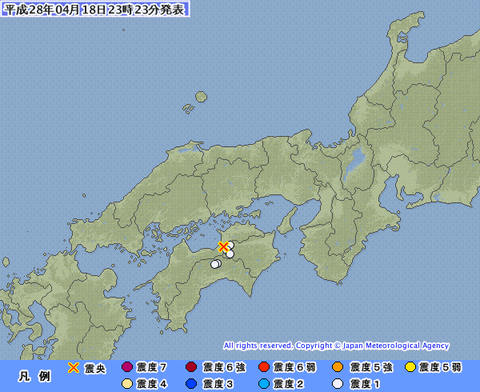Screen dimensions: 480x392
Task: Click the issue timestamp 平成28年04月18日23時23分発表
Action: pos(95,9)
